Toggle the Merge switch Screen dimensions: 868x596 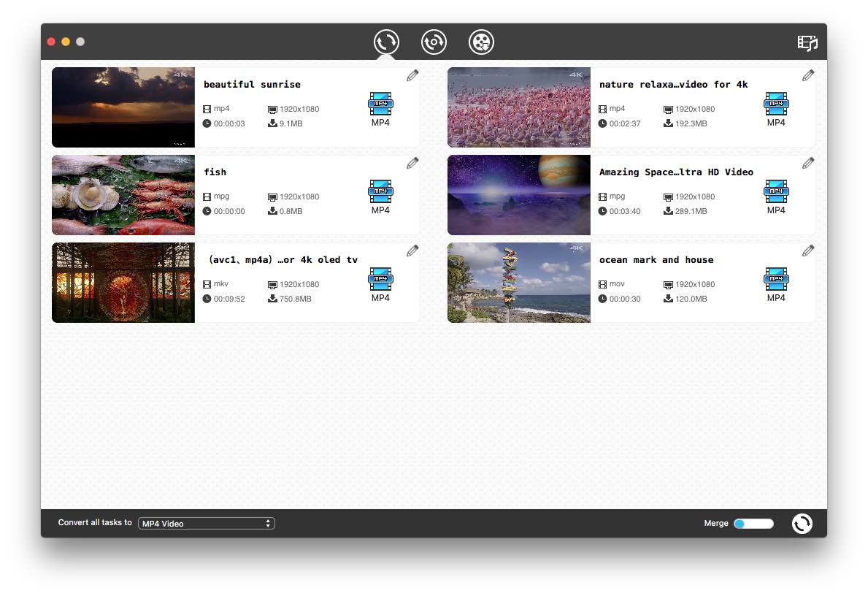click(753, 523)
